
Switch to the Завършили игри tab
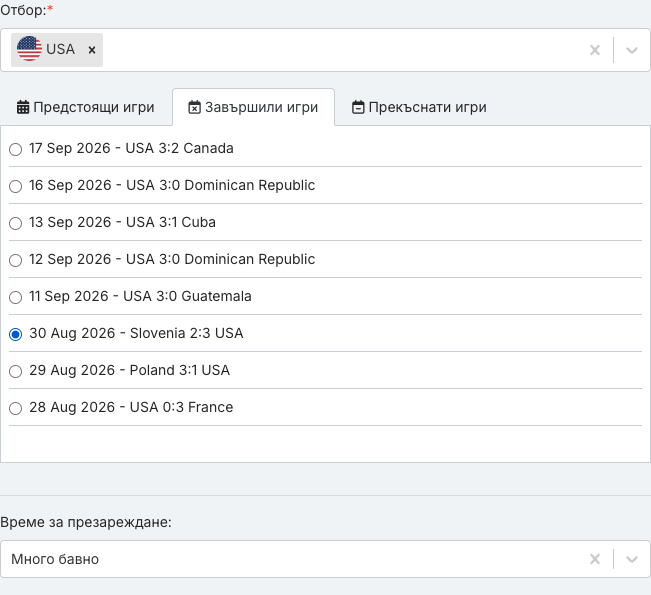pos(253,107)
